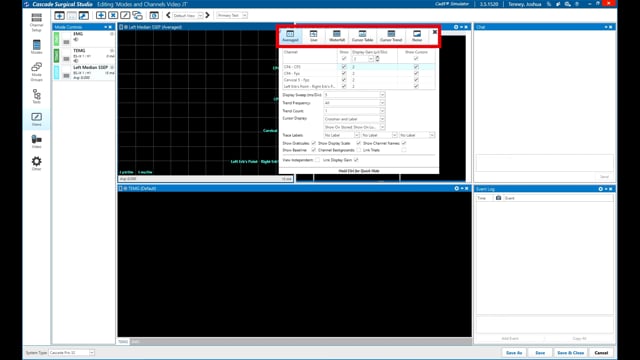Open the Mode Groups sidebar section

[x=36, y=71]
